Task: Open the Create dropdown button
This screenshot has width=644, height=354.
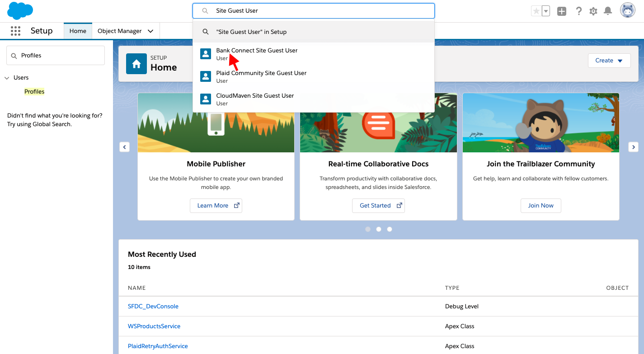Action: 609,61
